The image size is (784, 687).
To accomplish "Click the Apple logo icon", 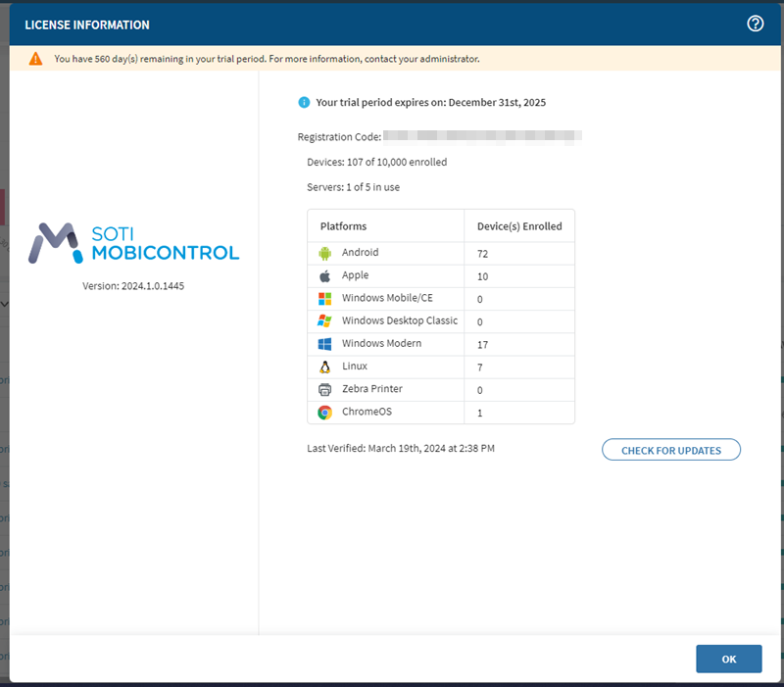I will 324,276.
